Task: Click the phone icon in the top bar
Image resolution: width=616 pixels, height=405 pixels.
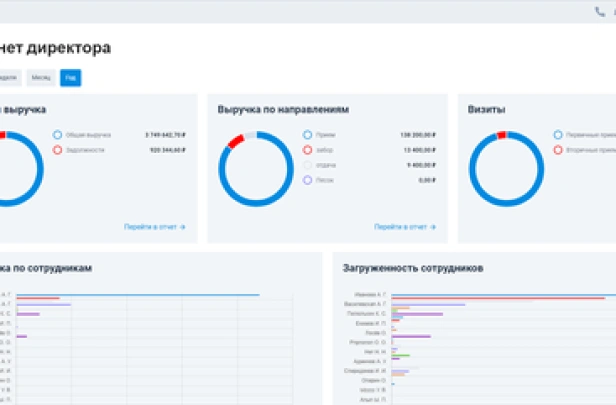Action: [600, 11]
